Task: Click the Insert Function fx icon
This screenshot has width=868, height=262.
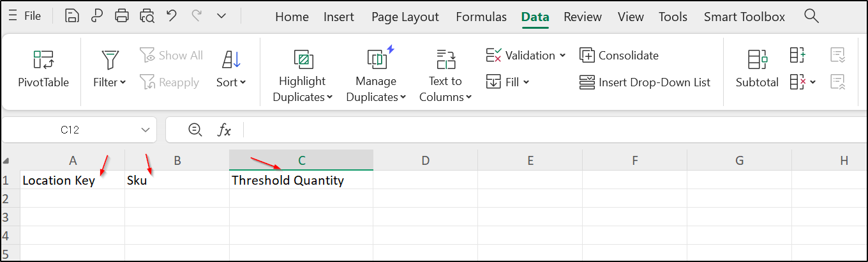Action: (224, 130)
